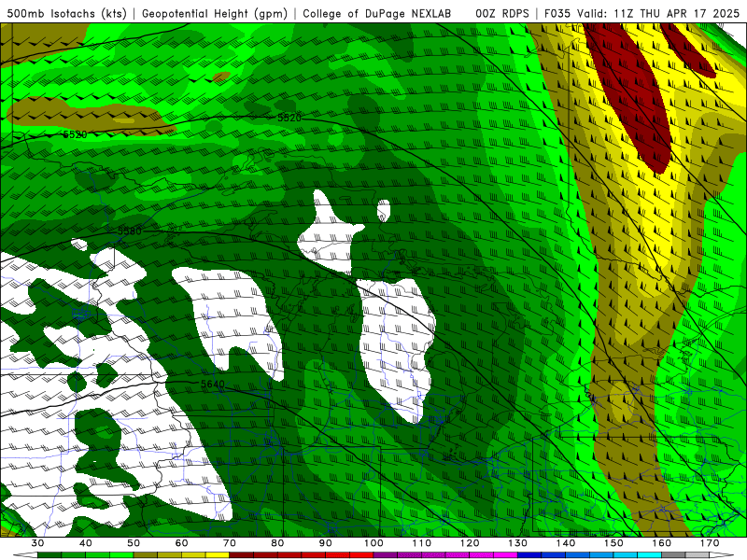Click the 40 value on the color scale
This screenshot has width=747, height=560.
pos(86,543)
